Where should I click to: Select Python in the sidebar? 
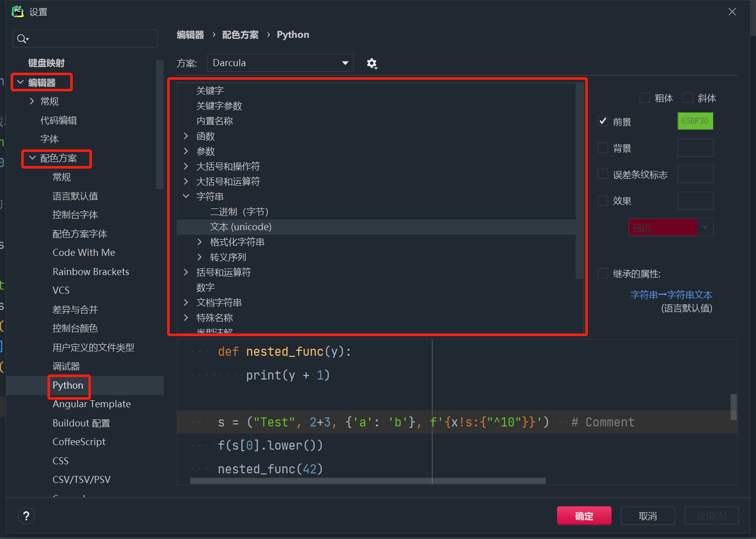tap(68, 385)
